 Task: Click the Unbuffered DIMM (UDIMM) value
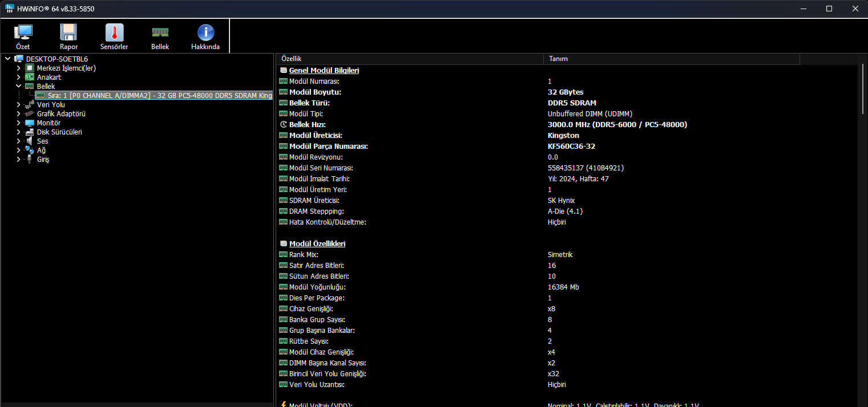click(x=590, y=113)
